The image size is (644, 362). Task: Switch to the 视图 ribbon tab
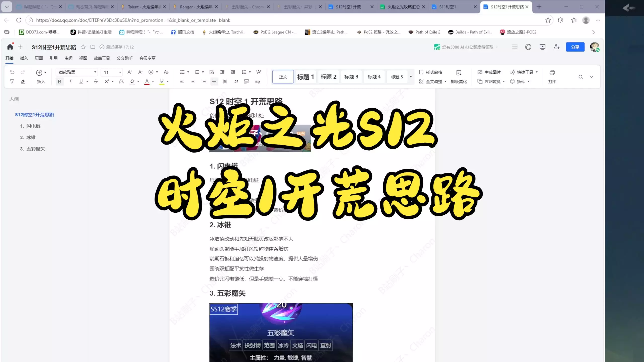pos(83,58)
